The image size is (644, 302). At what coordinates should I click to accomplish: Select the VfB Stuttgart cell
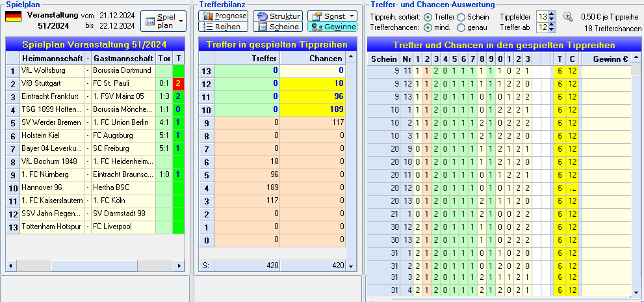(52, 83)
